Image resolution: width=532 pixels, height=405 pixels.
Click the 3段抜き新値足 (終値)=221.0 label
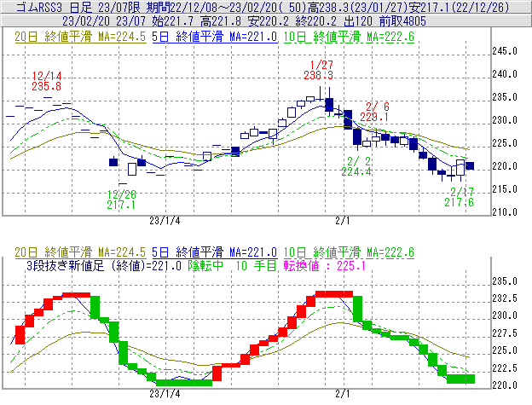[104, 266]
